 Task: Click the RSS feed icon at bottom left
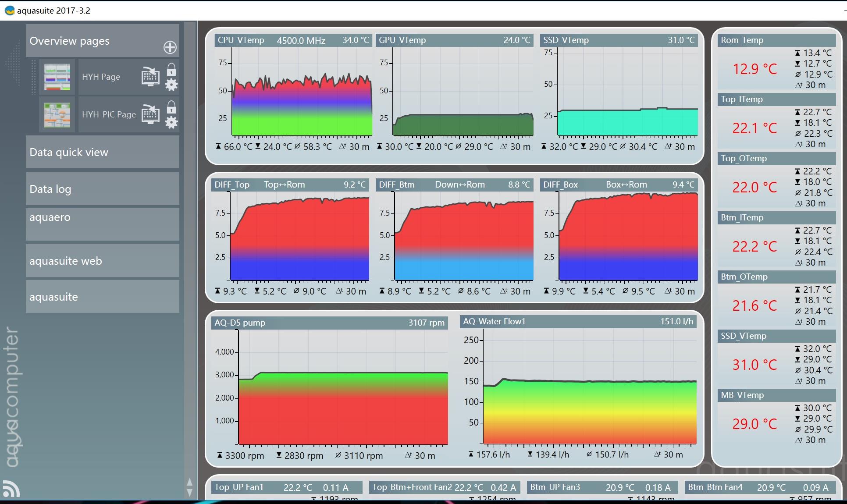click(11, 489)
